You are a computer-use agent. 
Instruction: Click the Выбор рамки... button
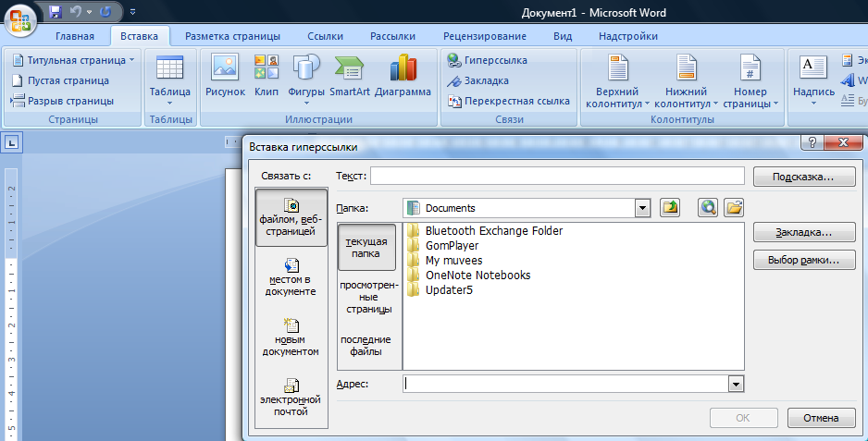pos(804,260)
